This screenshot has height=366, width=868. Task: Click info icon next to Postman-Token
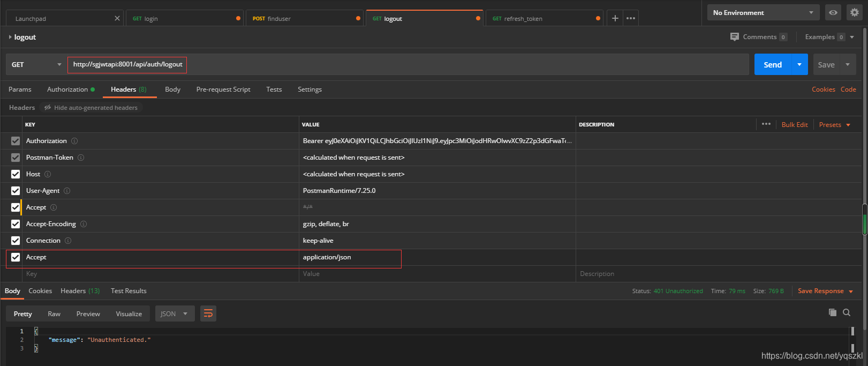(81, 158)
